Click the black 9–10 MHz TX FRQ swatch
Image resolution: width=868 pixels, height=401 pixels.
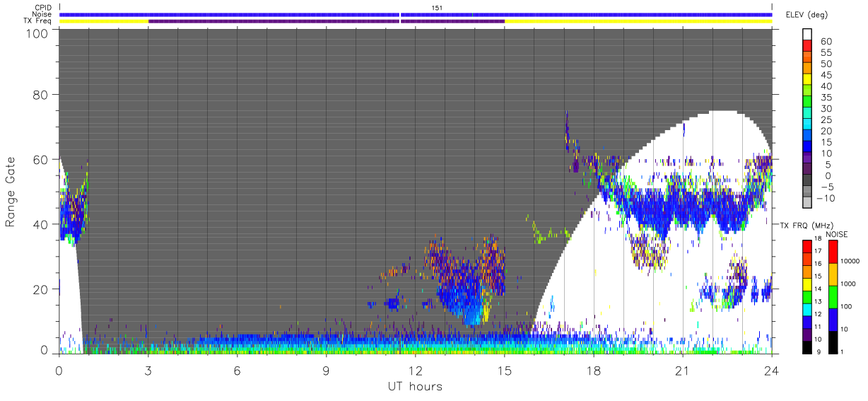click(808, 347)
